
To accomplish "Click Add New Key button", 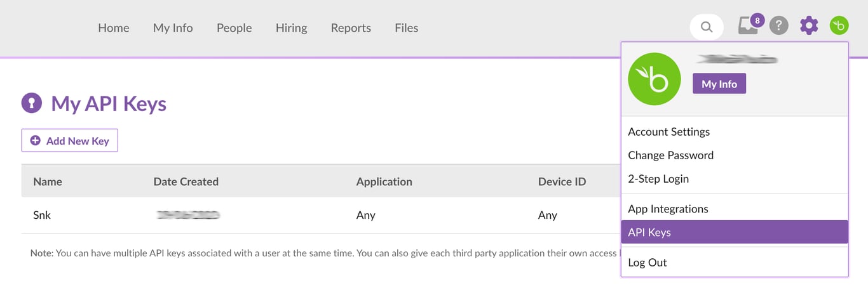I will click(70, 141).
